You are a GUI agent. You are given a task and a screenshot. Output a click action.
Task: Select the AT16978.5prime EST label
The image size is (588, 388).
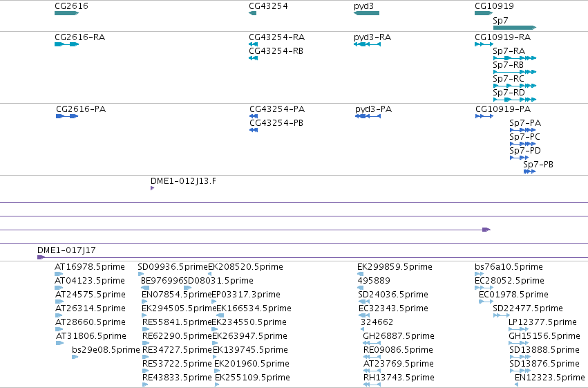pyautogui.click(x=90, y=267)
